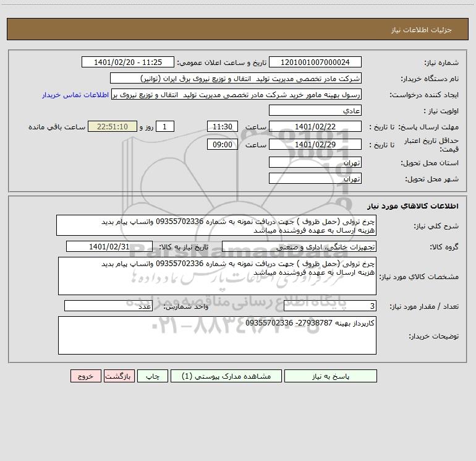Click the نام دستگاه خریدار label
The width and height of the screenshot is (476, 461).
430,79
